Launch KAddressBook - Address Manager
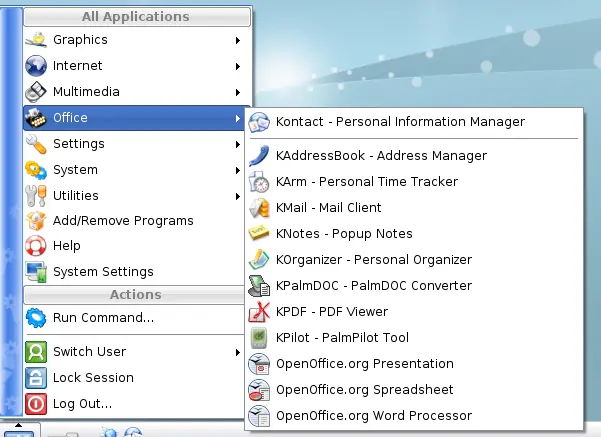The image size is (601, 437). (x=414, y=156)
